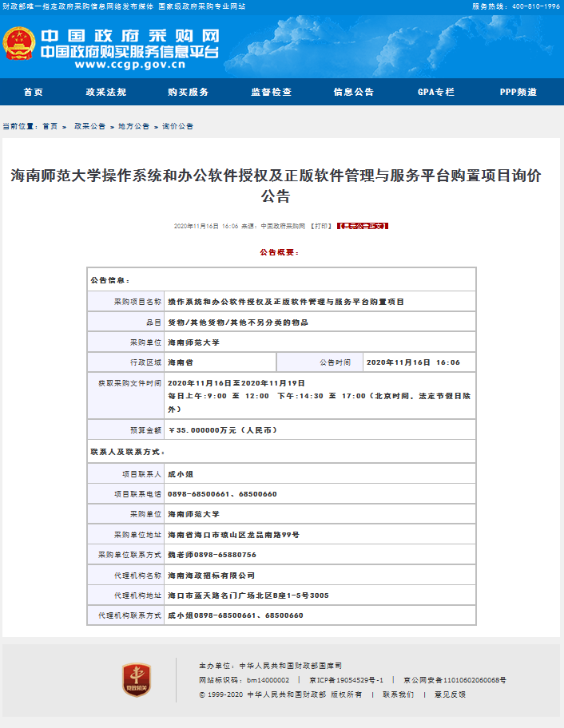Open the 信息公告 navigation menu
The width and height of the screenshot is (564, 728).
point(354,92)
